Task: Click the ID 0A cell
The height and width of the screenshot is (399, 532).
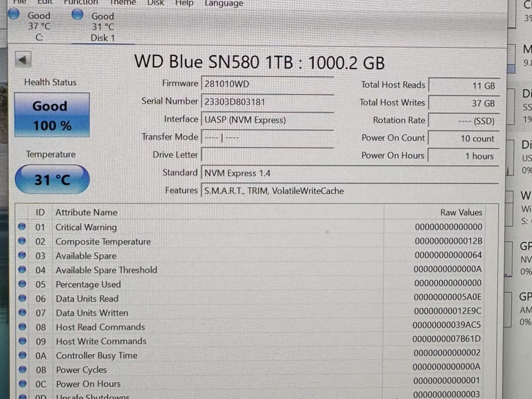Action: pyautogui.click(x=41, y=356)
